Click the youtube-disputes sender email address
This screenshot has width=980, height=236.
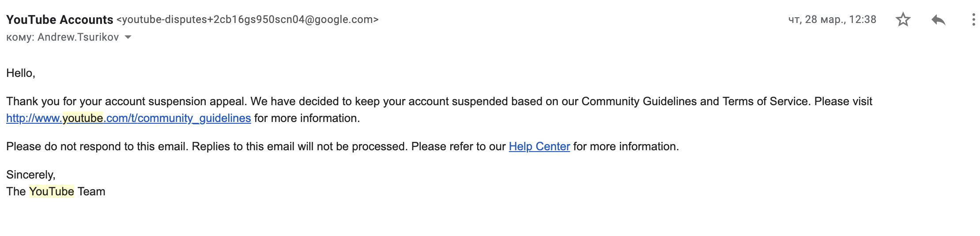pyautogui.click(x=248, y=19)
